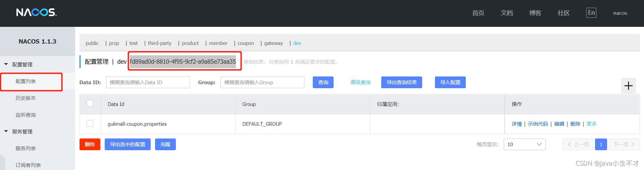Open the nacos user menu
The width and height of the screenshot is (644, 170).
click(x=620, y=13)
